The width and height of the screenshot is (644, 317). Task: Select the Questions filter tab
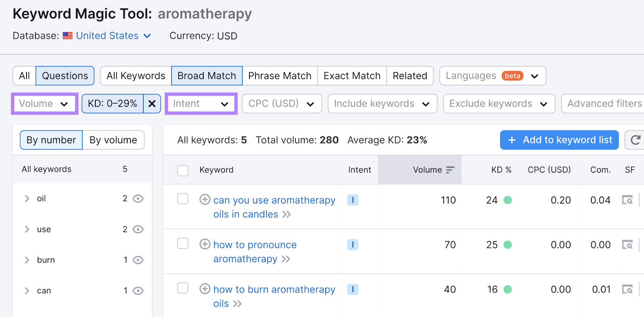pyautogui.click(x=64, y=76)
